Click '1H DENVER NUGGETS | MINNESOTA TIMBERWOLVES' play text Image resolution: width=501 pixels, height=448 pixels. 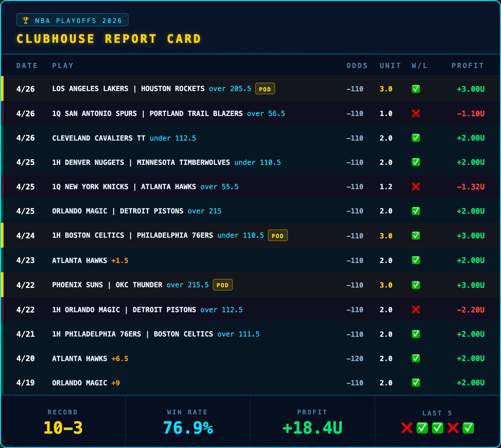[141, 162]
